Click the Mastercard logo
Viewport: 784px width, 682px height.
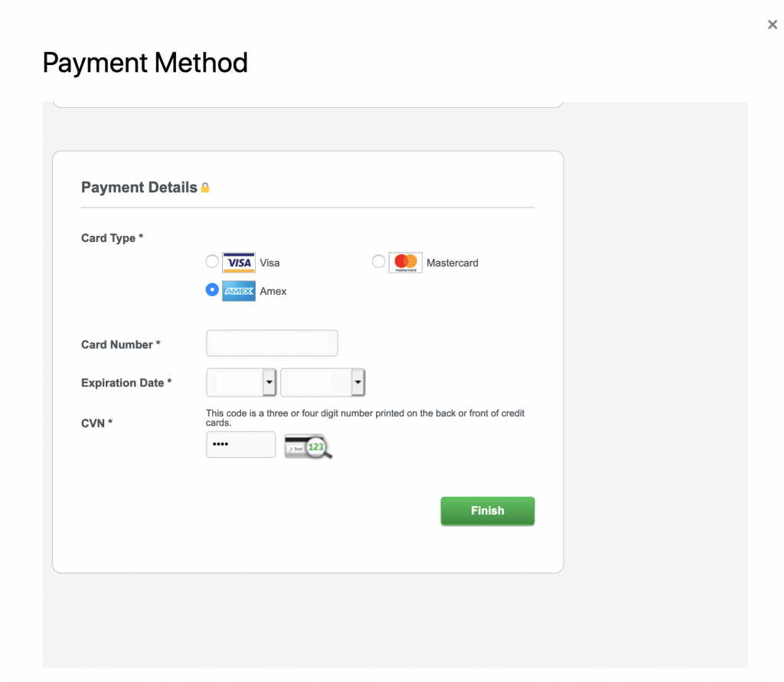pos(405,263)
